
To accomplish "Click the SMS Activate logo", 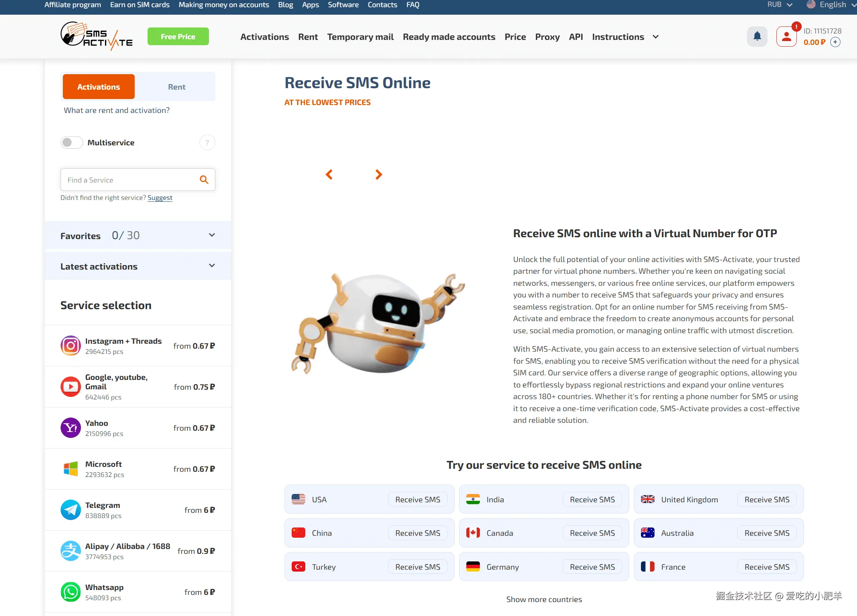I will (x=97, y=36).
